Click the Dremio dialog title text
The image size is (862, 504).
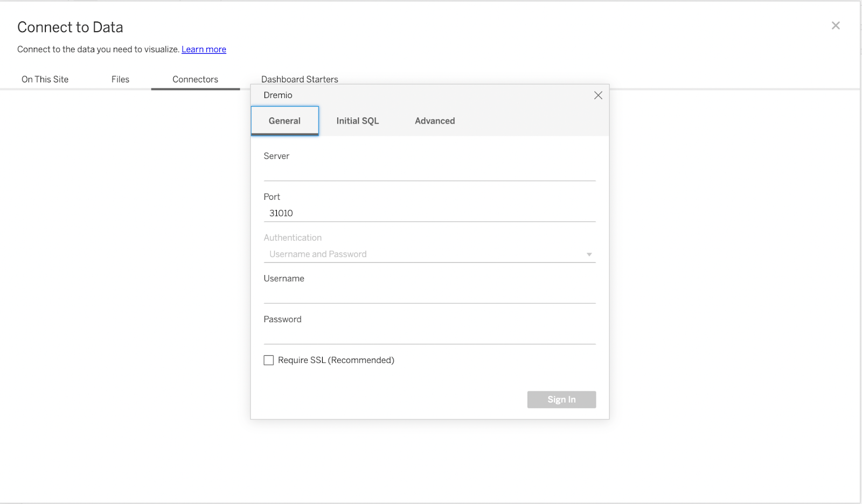[278, 95]
